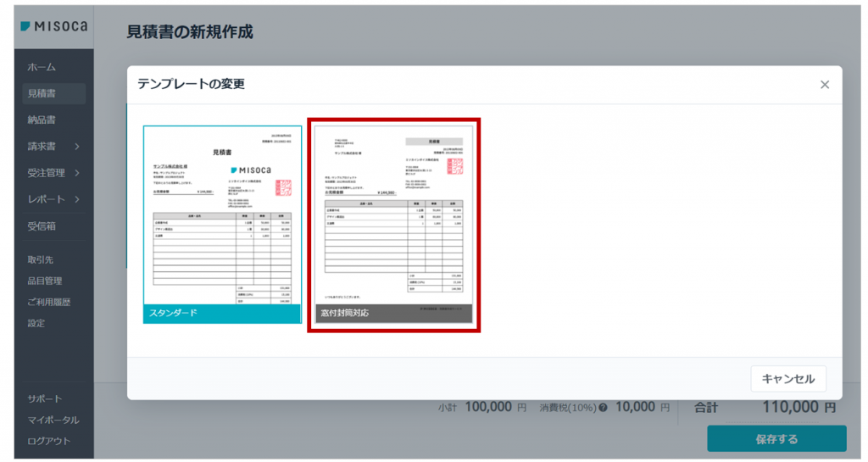Viewport: 868px width, 462px height.
Task: Expand the 受注管理 chevron arrow
Action: [77, 173]
